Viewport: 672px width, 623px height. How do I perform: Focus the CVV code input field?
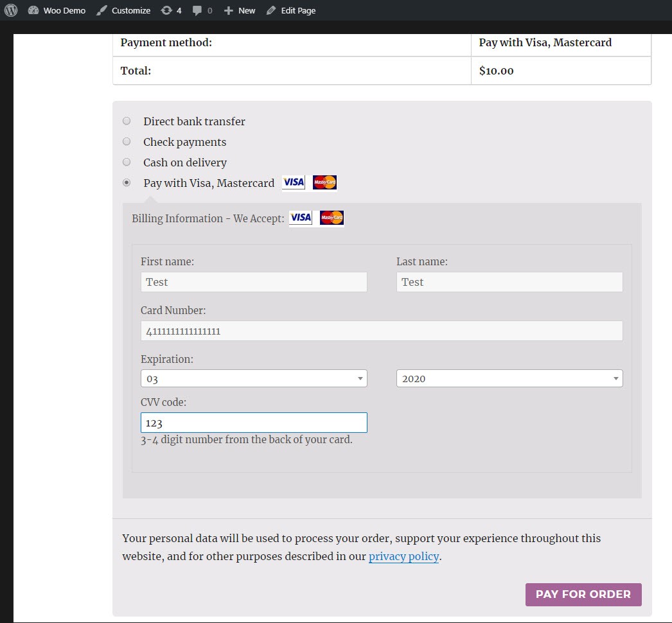pos(254,423)
